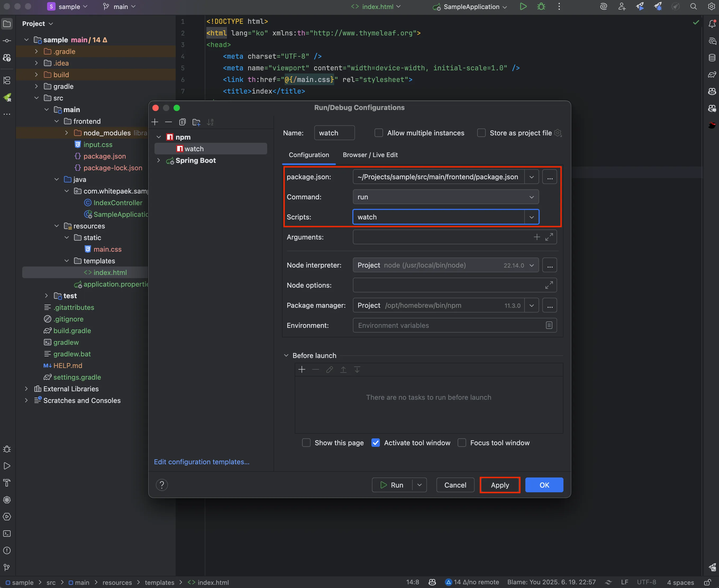Expand the .gradle folder in the project tree

click(36, 52)
